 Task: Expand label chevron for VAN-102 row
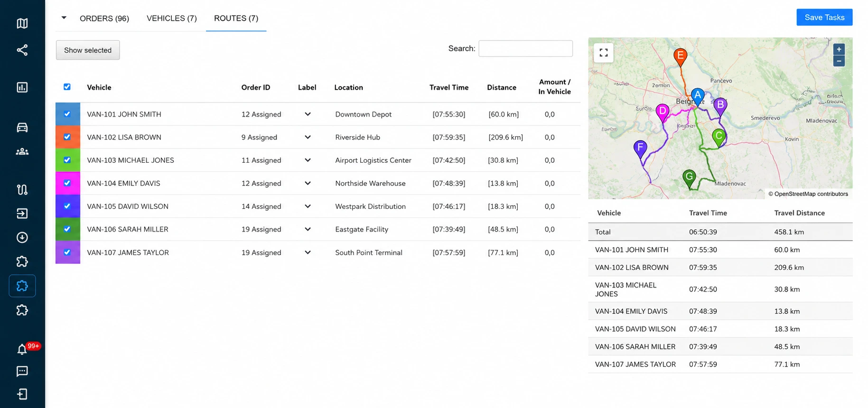tap(308, 137)
